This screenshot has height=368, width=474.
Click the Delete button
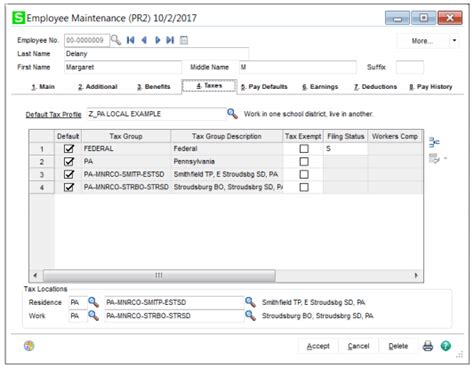[x=398, y=346]
